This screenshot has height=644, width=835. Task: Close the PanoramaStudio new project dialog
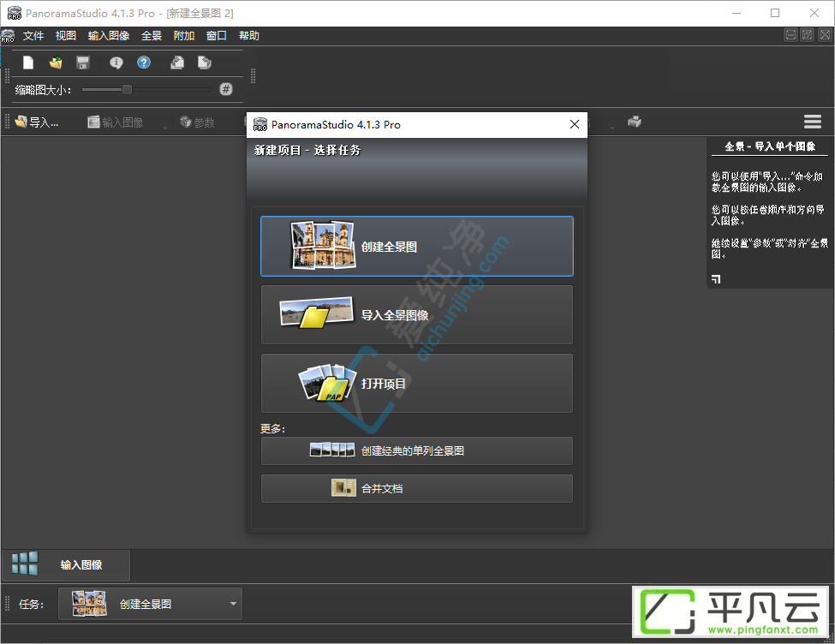click(x=575, y=124)
